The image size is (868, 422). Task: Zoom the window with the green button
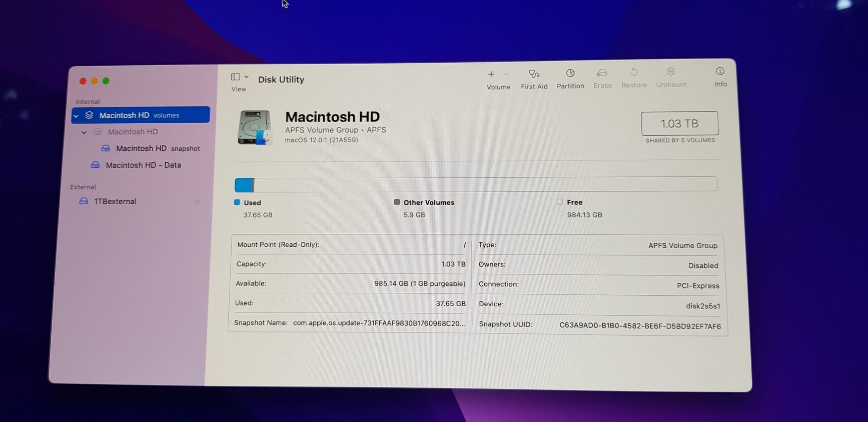click(106, 81)
